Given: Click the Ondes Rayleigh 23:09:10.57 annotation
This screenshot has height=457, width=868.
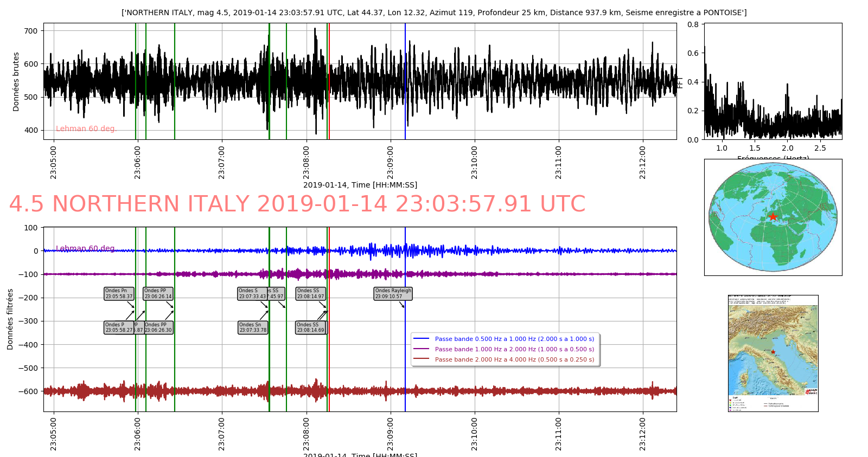Looking at the screenshot, I should click(x=393, y=294).
